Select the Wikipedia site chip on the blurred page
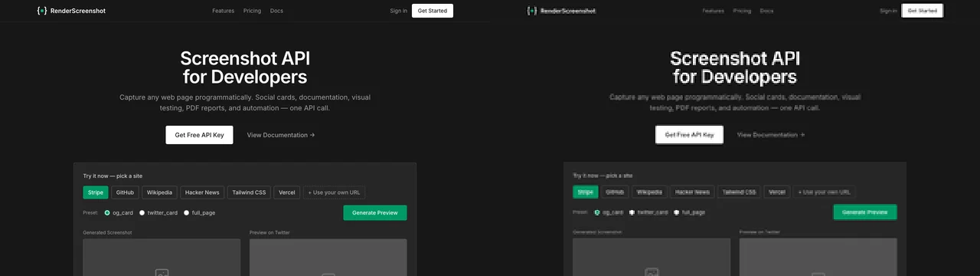Image resolution: width=980 pixels, height=276 pixels. 650,192
